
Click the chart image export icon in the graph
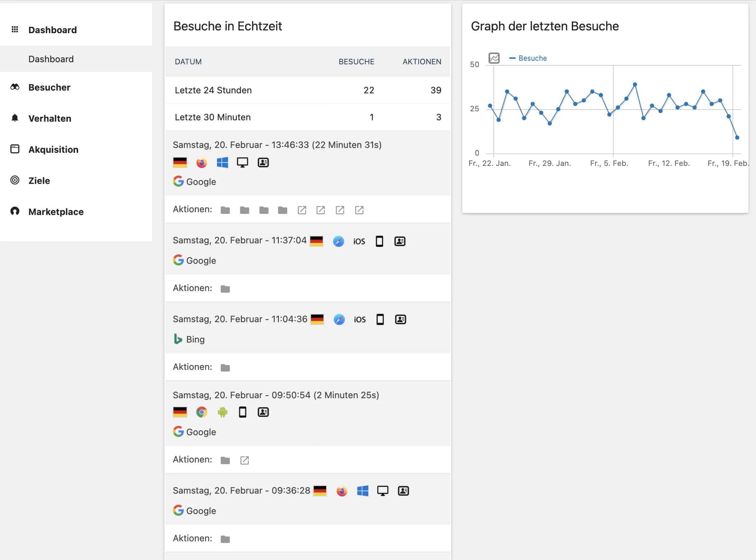click(x=494, y=58)
